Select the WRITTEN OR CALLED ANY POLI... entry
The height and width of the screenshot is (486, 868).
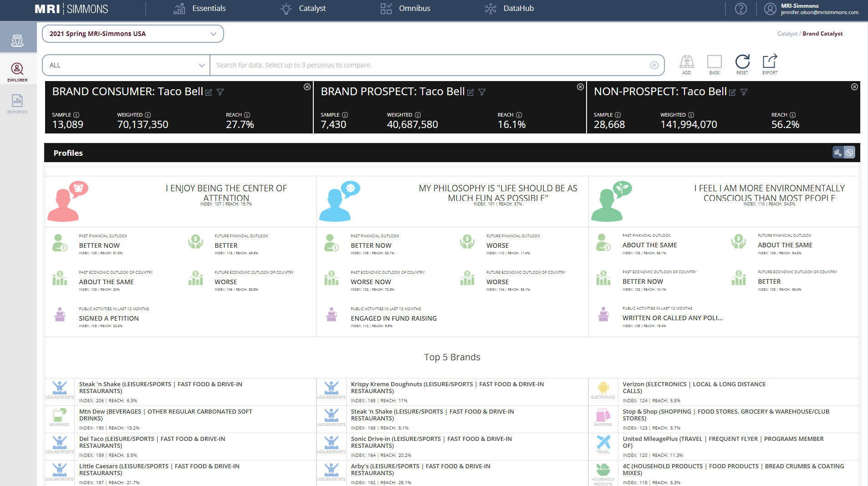coord(673,318)
